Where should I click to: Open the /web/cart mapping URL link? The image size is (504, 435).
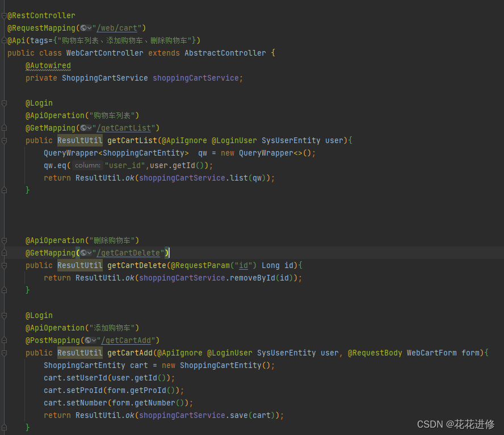117,28
